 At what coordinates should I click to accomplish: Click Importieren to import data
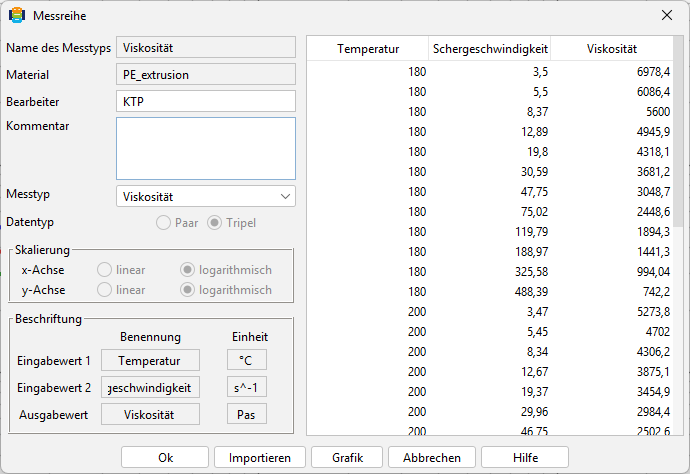[x=260, y=458]
